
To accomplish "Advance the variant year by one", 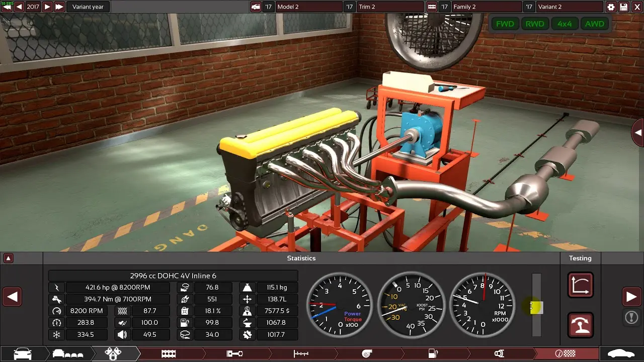I will click(x=47, y=7).
